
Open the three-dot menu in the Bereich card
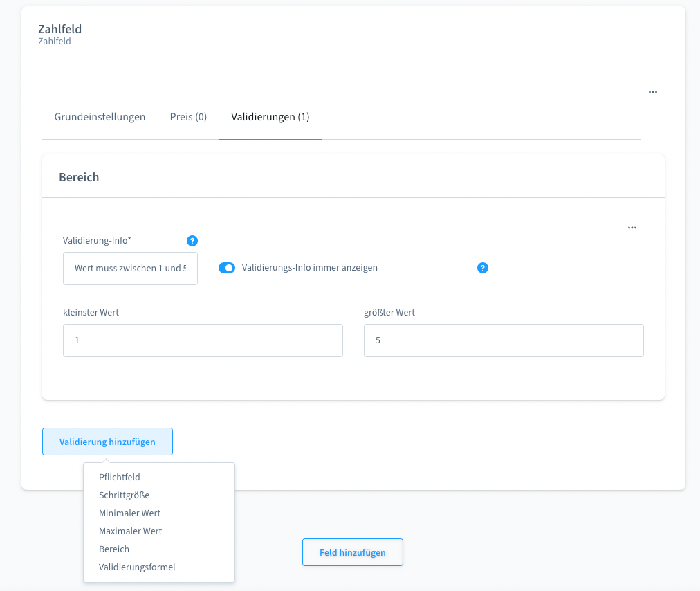click(632, 228)
